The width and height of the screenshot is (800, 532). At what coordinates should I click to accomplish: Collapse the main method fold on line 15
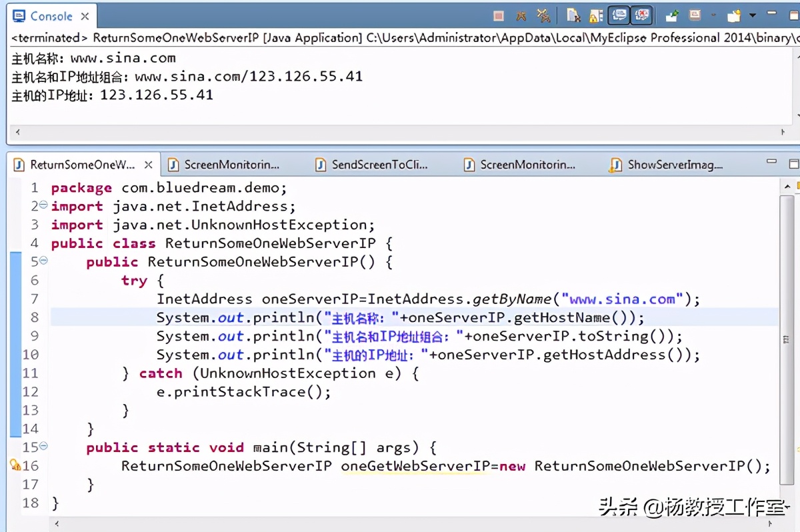43,446
